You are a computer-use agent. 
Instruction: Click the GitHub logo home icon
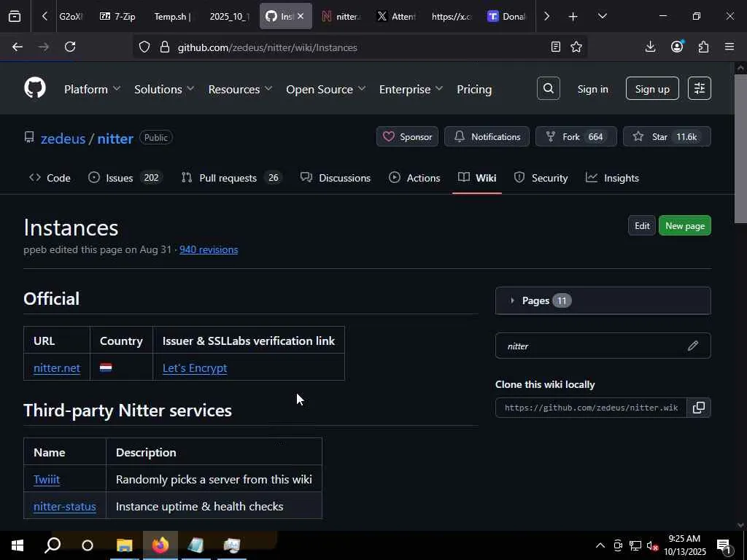[x=35, y=88]
